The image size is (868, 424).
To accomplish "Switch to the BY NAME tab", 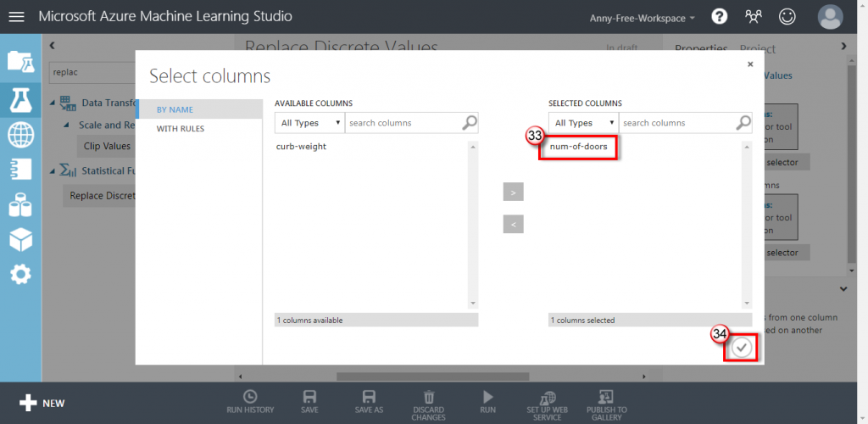I will click(x=199, y=109).
